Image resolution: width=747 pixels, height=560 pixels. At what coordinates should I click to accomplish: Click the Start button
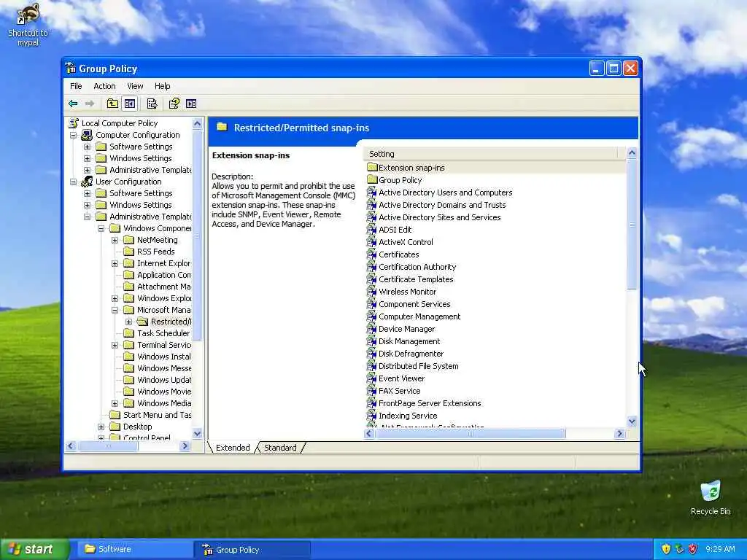click(x=34, y=550)
